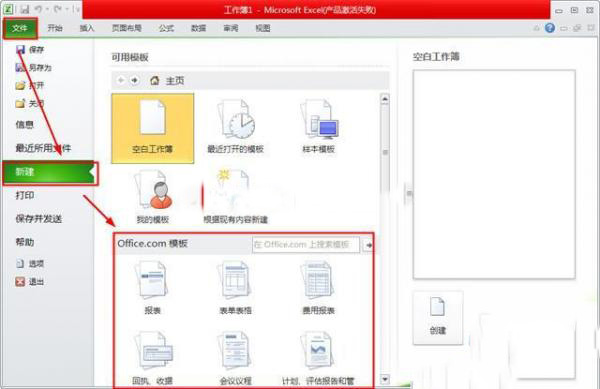Viewport: 600px width, 389px height.
Task: Select 新建 in the File menu
Action: click(x=49, y=172)
